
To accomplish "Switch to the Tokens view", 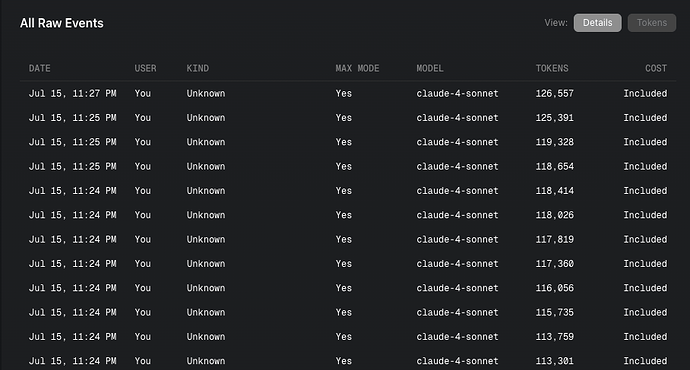I will (x=652, y=23).
